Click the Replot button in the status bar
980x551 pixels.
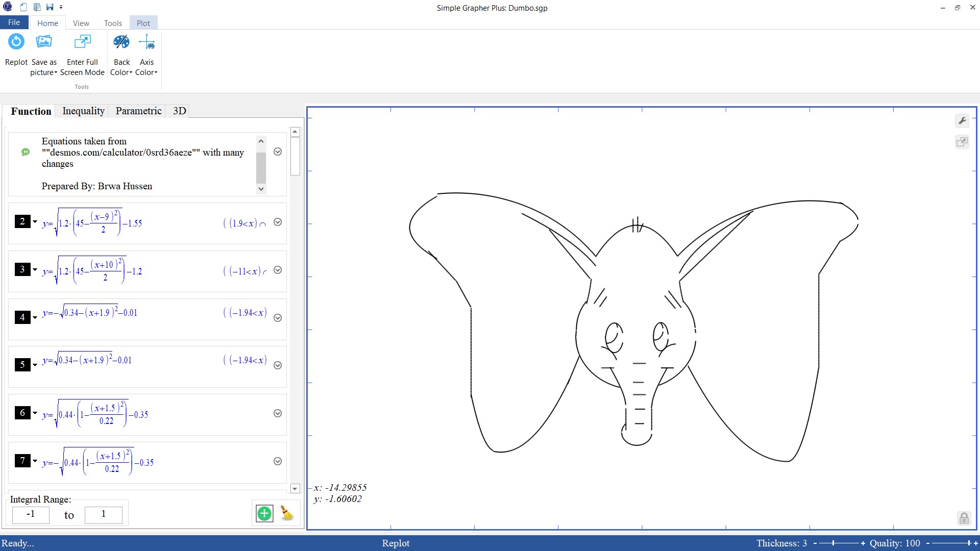click(x=396, y=543)
